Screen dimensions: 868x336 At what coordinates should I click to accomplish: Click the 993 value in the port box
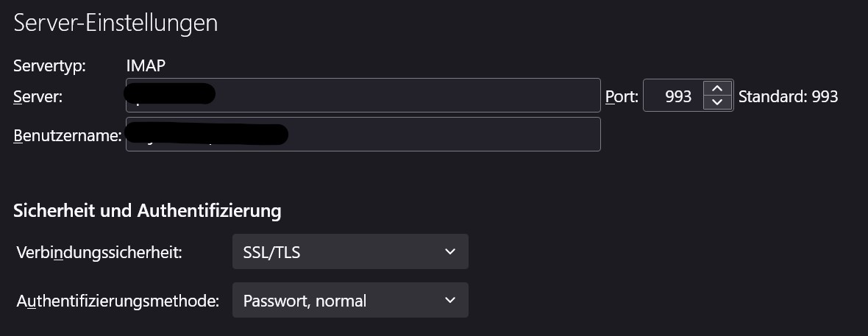(x=677, y=96)
